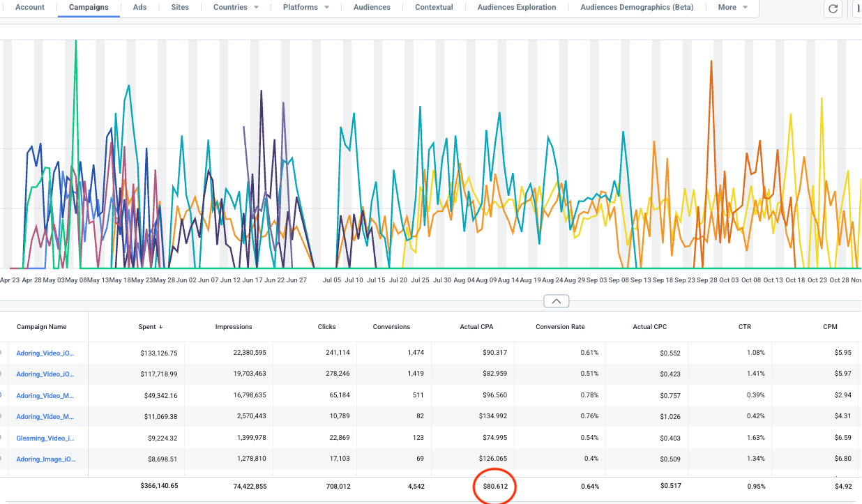Toggle status circle on the $133,126.75 campaign row

[1, 353]
